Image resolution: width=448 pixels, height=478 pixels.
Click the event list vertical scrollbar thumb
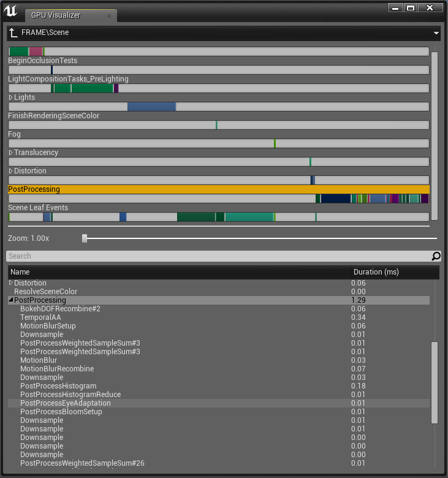coord(435,382)
